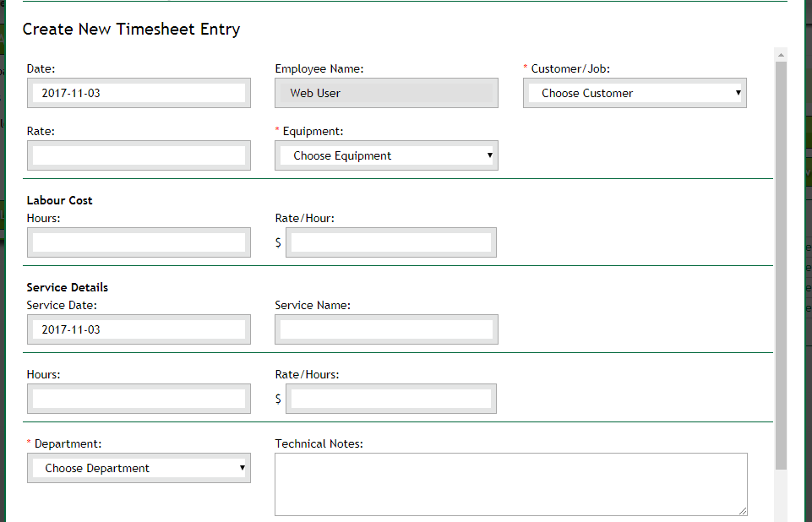Open the Choose Customer dropdown

(x=635, y=93)
